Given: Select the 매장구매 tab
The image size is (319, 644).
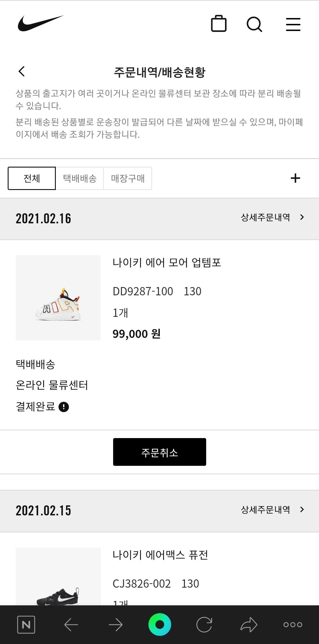Looking at the screenshot, I should point(128,178).
